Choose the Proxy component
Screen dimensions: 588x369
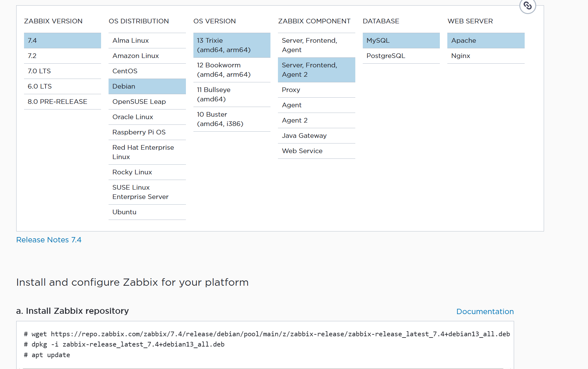point(316,90)
